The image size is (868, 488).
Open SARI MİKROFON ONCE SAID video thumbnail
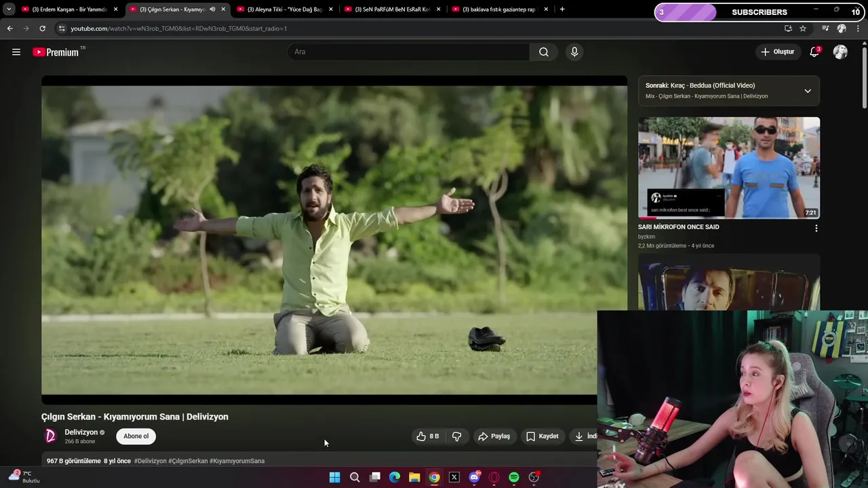[729, 167]
